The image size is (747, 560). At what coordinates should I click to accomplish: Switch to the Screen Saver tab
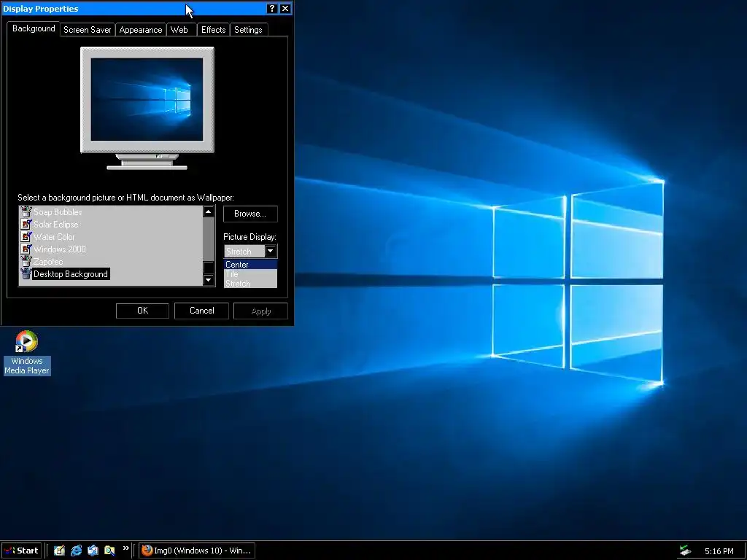tap(88, 29)
